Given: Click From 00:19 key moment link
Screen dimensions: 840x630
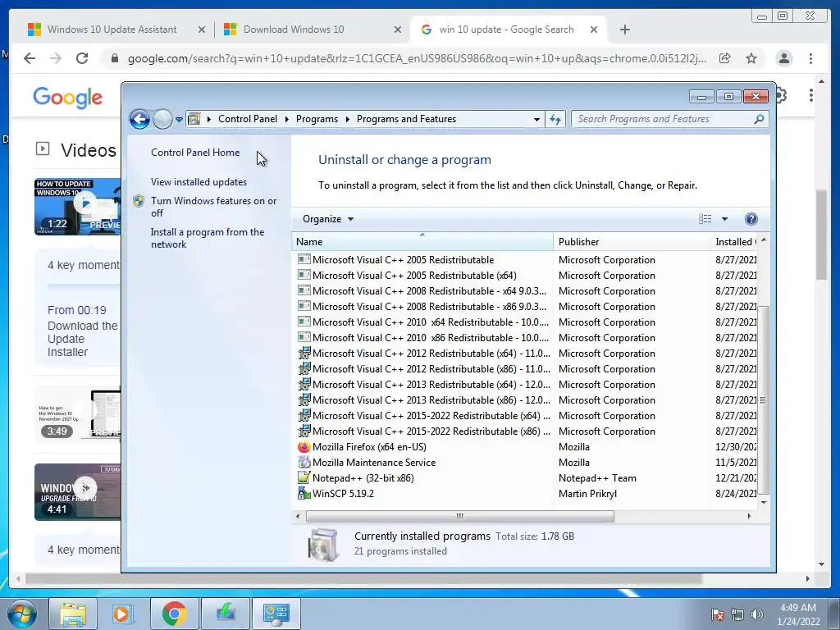Looking at the screenshot, I should 76,310.
